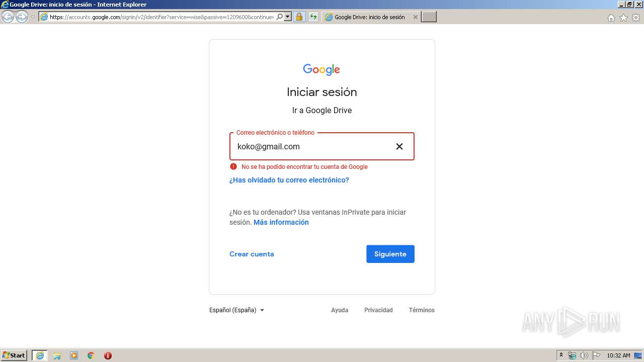Open Favorites star icon
Image resolution: width=644 pixels, height=362 pixels.
click(x=623, y=18)
